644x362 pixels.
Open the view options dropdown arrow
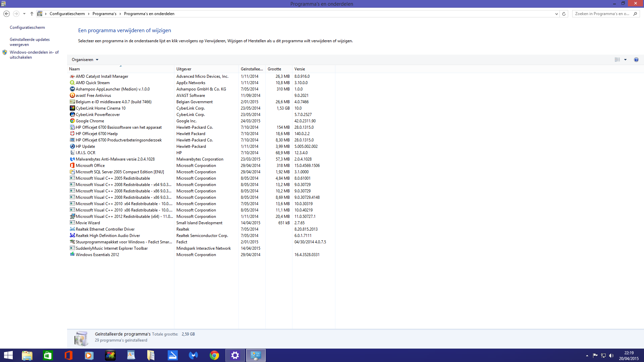pos(625,60)
